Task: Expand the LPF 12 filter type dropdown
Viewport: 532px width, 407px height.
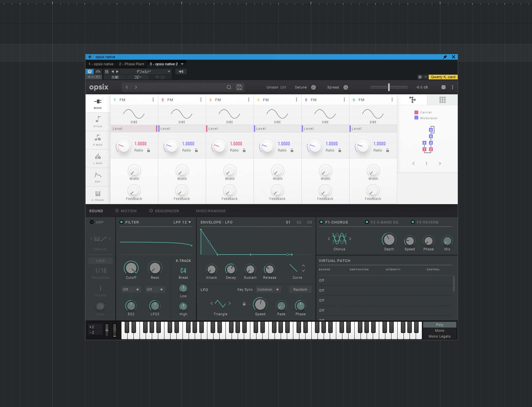Action: (x=182, y=222)
